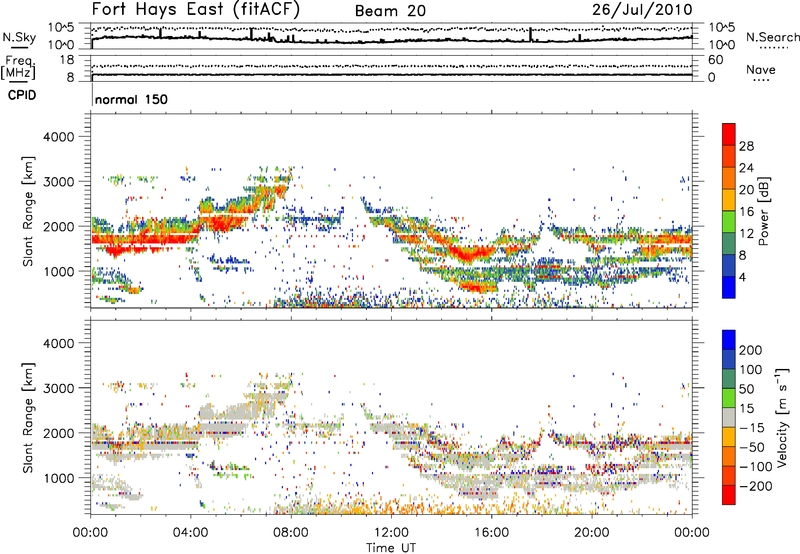
Task: Click the velocity color bar gray segment
Action: point(729,418)
